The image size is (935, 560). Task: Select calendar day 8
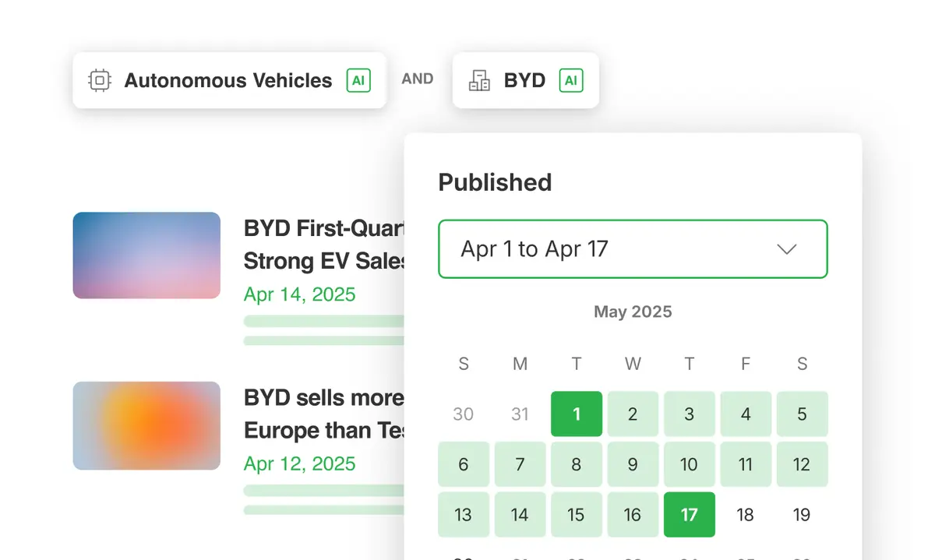pyautogui.click(x=577, y=464)
